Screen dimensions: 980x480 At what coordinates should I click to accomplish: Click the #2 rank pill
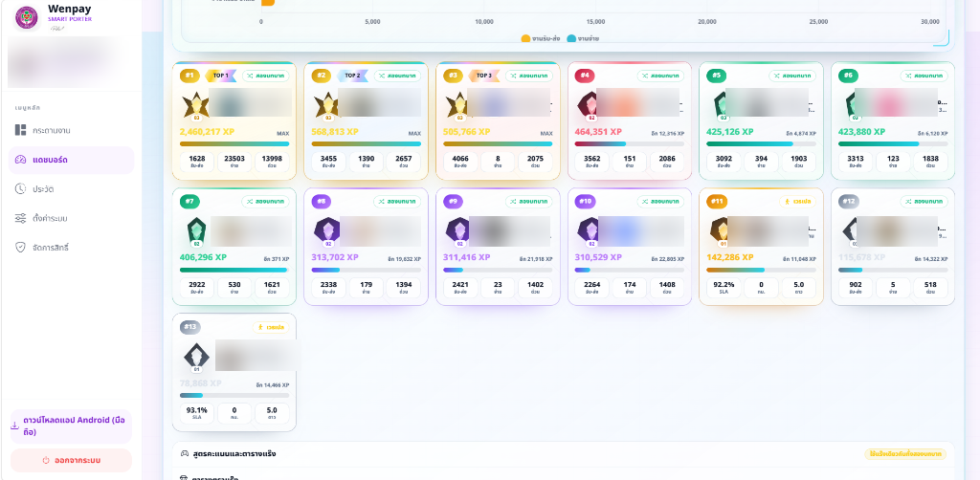tap(322, 76)
